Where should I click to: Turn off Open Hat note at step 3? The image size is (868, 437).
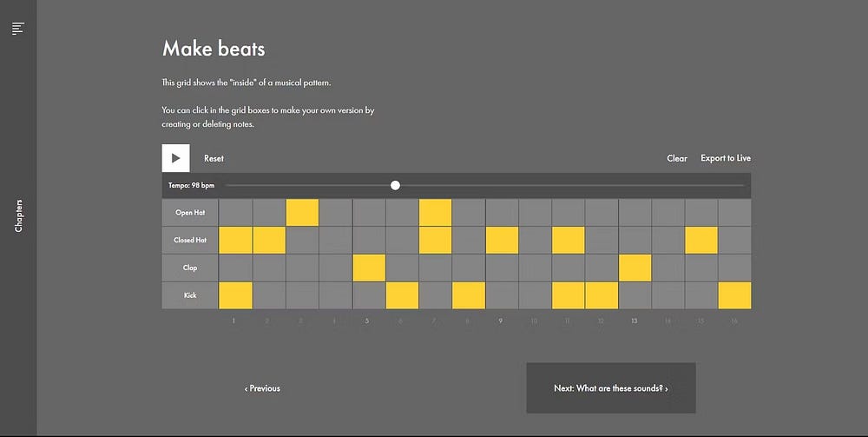click(302, 213)
